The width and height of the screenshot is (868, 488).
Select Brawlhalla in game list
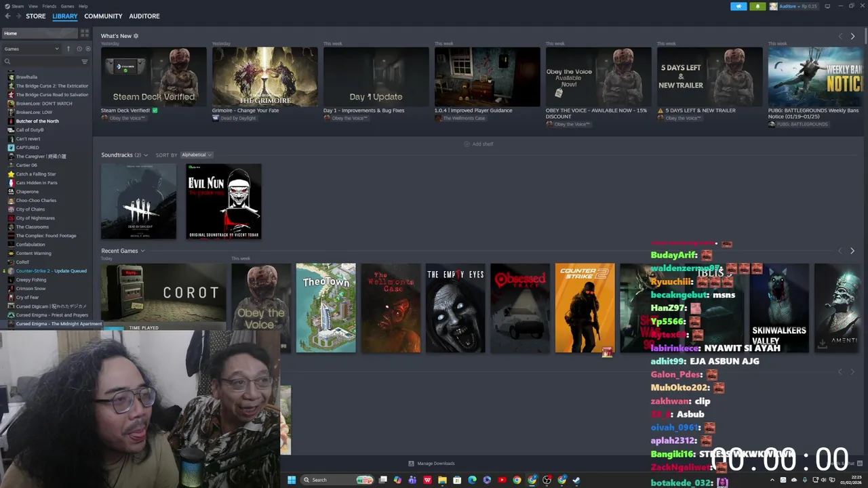pyautogui.click(x=26, y=77)
